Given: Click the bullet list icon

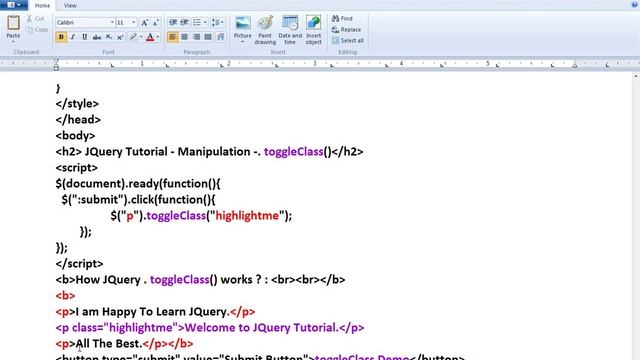Looking at the screenshot, I should [x=197, y=22].
